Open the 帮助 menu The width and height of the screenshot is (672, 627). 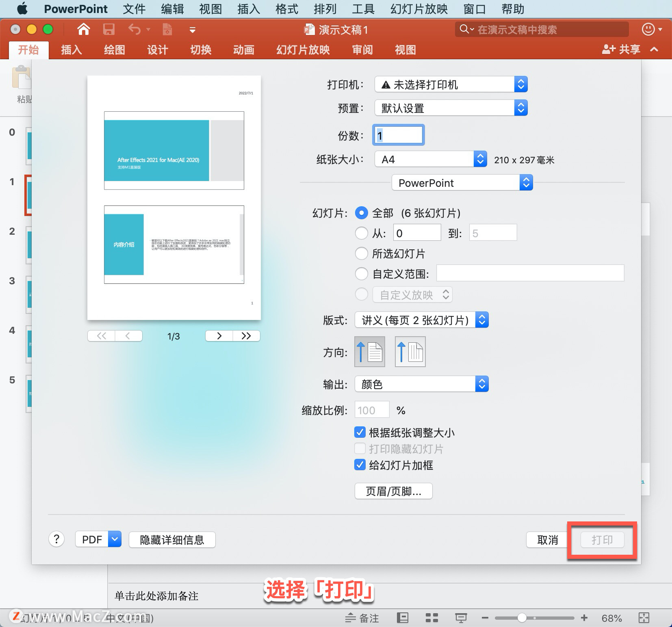pos(513,9)
